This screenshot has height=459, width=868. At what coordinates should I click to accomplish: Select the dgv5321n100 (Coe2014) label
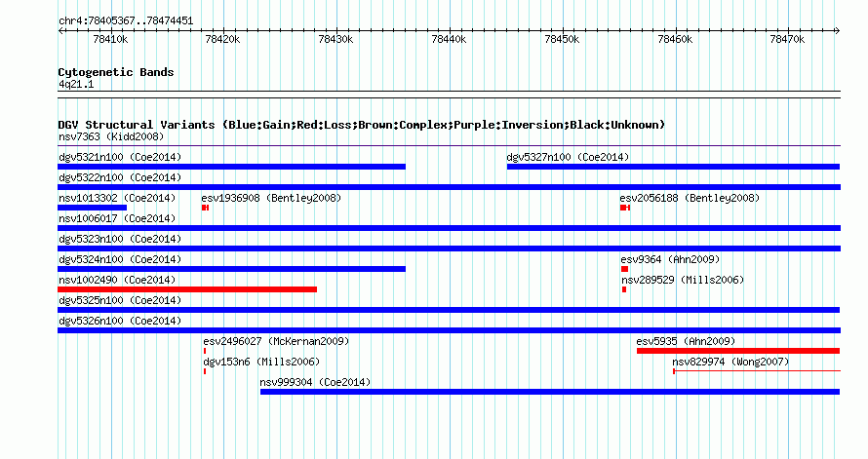(120, 157)
